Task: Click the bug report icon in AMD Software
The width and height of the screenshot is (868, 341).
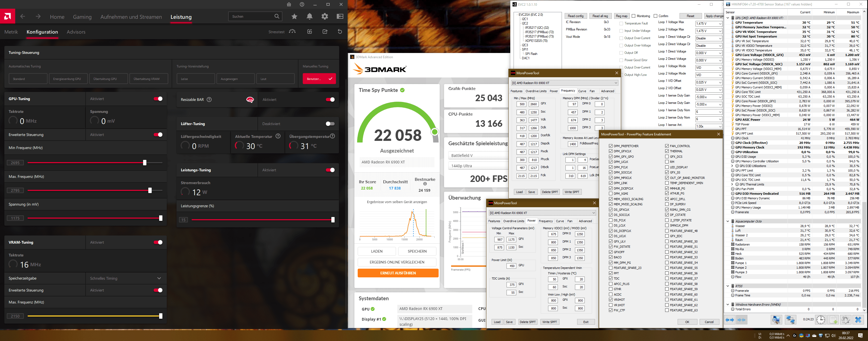Action: (289, 4)
